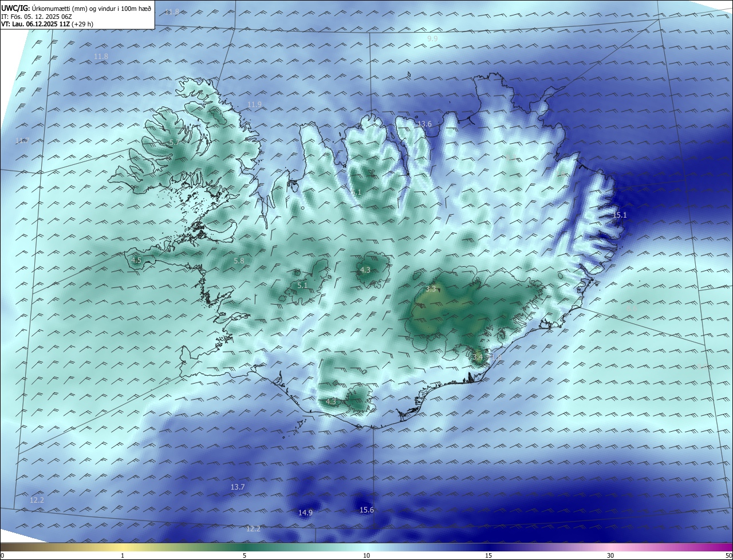The height and width of the screenshot is (560, 733).
Task: Click the initial time line 'IT: Fös. 05. 12. 2025 06Z'
Action: pyautogui.click(x=36, y=17)
